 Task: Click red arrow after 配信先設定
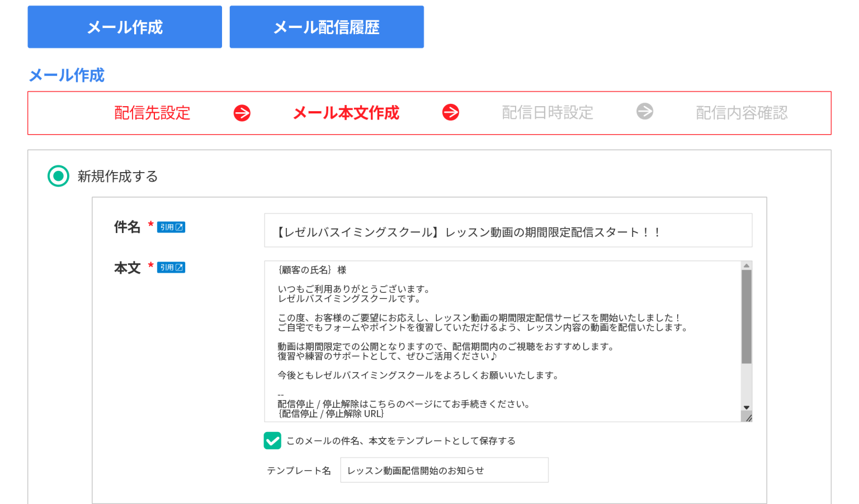coord(242,113)
